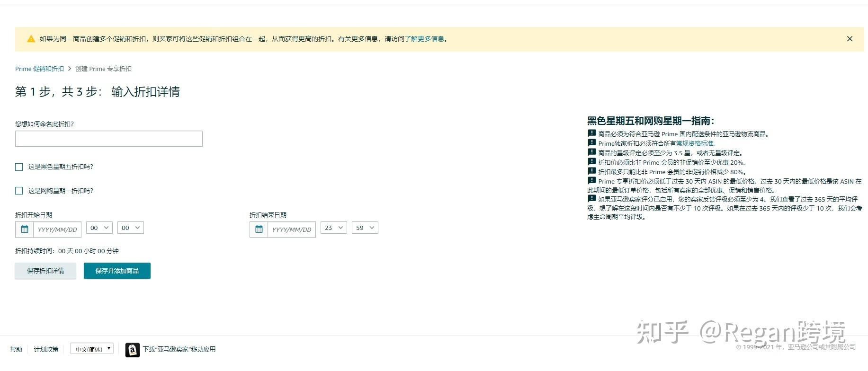Open the 了解更多信息 link in banner
This screenshot has height=371, width=868.
click(424, 39)
